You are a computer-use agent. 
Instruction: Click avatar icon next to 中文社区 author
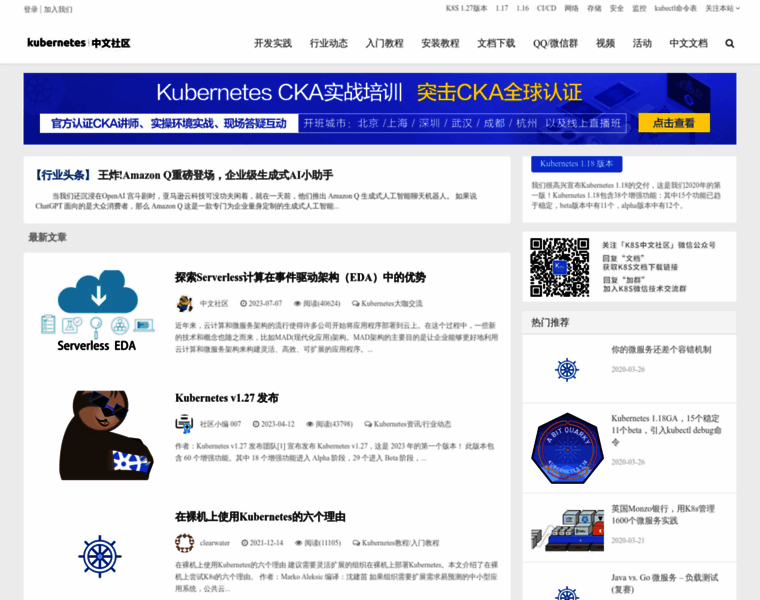click(x=184, y=303)
